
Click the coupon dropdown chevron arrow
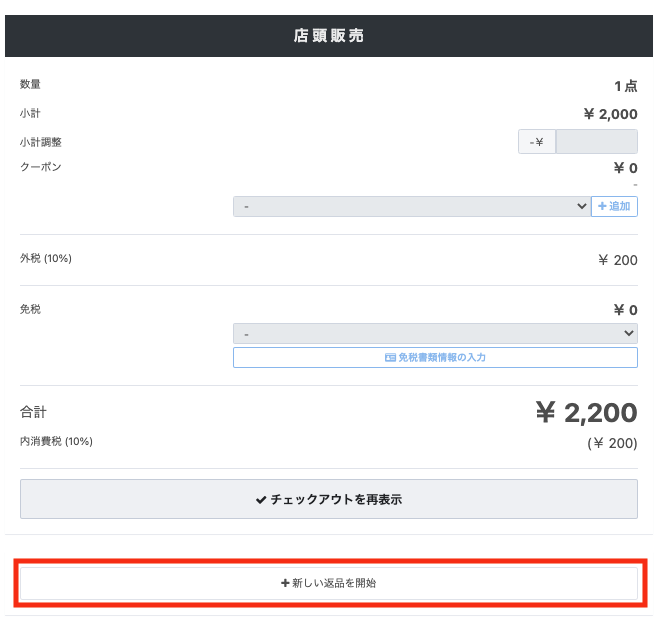[582, 206]
